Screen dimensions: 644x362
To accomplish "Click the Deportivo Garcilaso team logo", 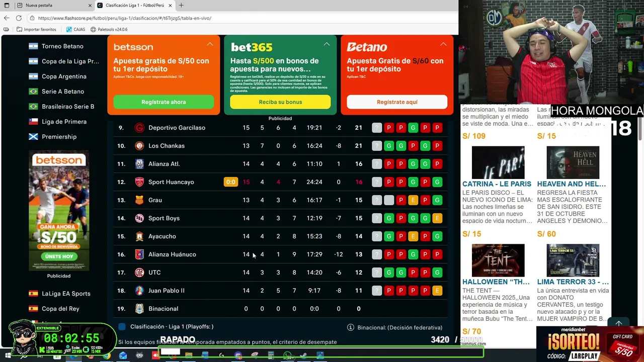I will 139,128.
